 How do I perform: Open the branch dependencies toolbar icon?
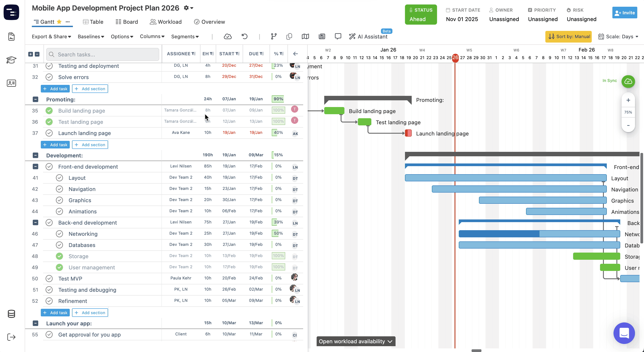[x=274, y=36]
